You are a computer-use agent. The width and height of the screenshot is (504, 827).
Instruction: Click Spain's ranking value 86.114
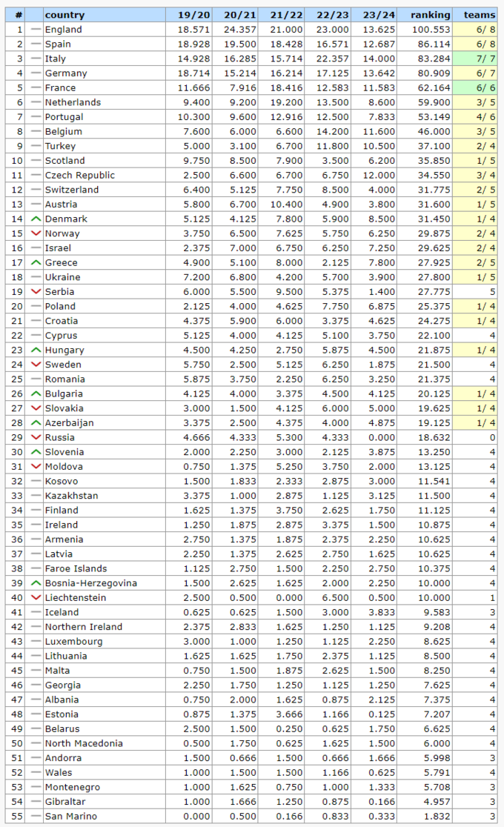point(431,44)
